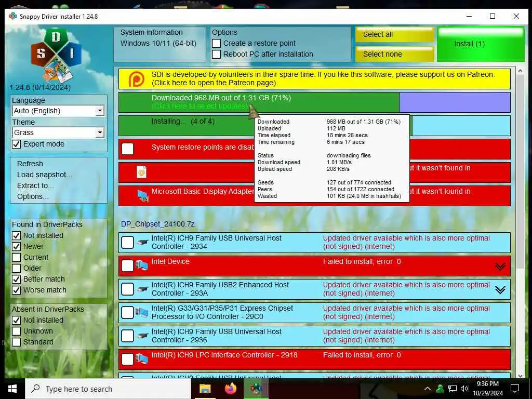Check the System restore points checkbox

click(x=128, y=149)
